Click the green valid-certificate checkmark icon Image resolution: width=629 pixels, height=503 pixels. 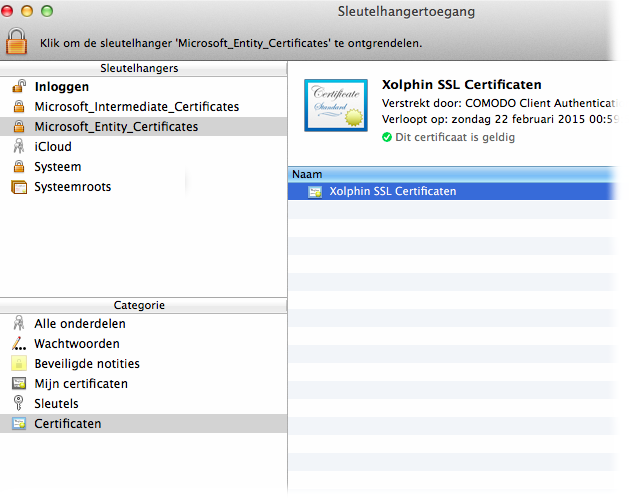pos(387,138)
